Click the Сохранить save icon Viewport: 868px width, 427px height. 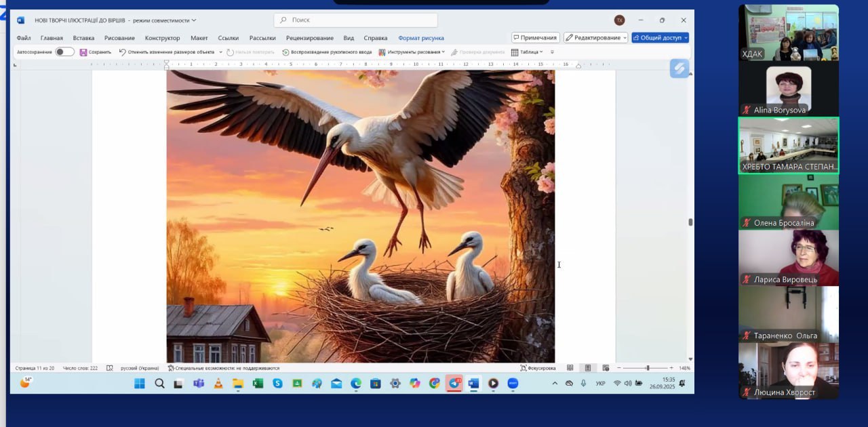pos(83,52)
